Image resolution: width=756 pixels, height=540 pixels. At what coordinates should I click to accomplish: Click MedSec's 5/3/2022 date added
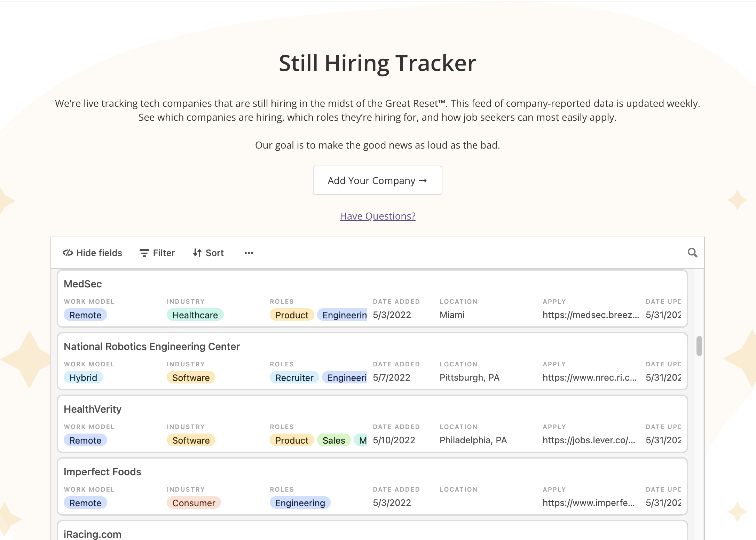[x=392, y=315]
